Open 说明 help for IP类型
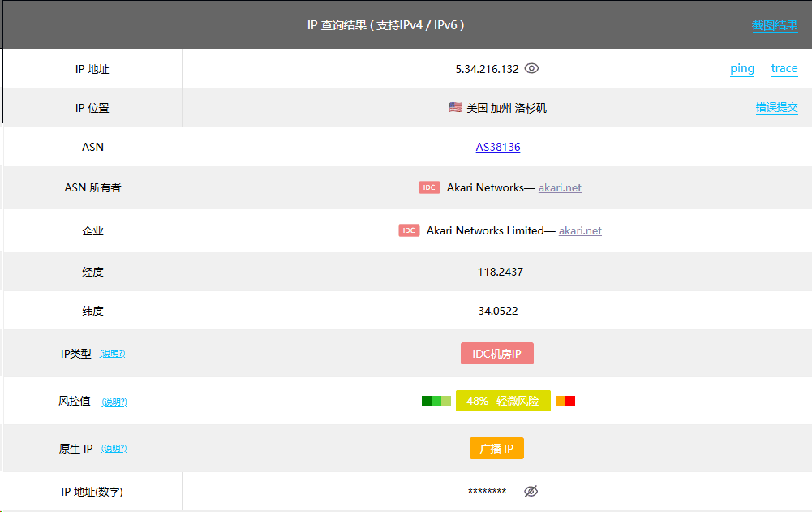812x512 pixels. click(x=113, y=354)
